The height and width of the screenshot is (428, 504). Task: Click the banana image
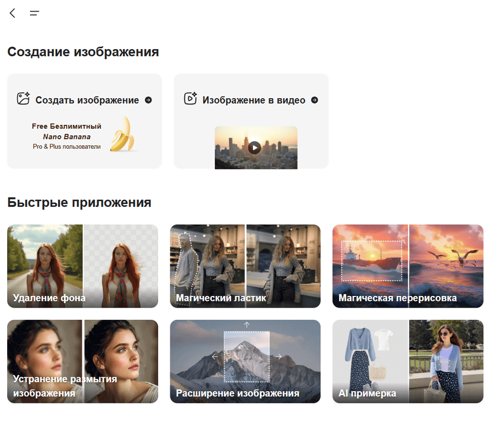click(123, 134)
